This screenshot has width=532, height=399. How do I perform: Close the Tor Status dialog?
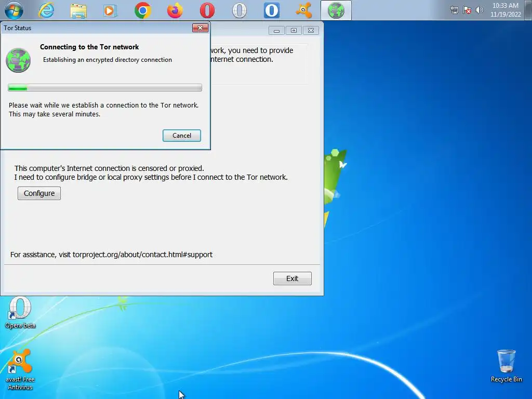(x=200, y=28)
